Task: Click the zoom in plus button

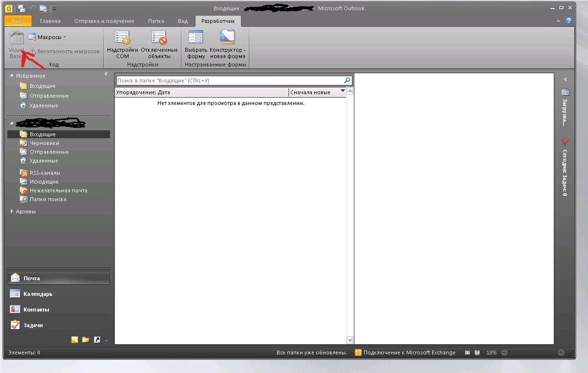Action: click(561, 352)
